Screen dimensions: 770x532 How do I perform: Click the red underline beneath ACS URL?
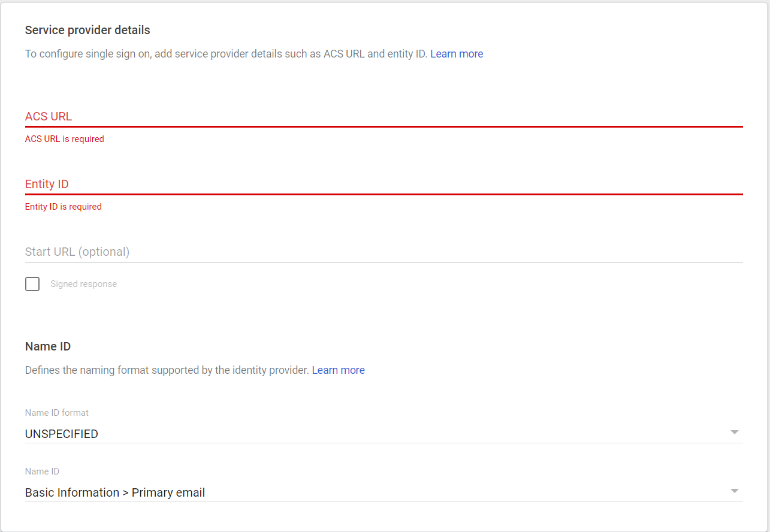point(384,126)
